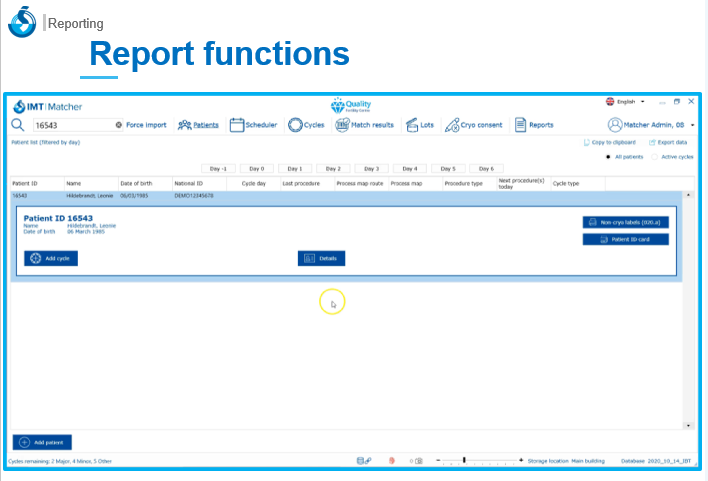Viewport: 708px width, 481px height.
Task: Open the Scheduler calendar
Action: 254,125
